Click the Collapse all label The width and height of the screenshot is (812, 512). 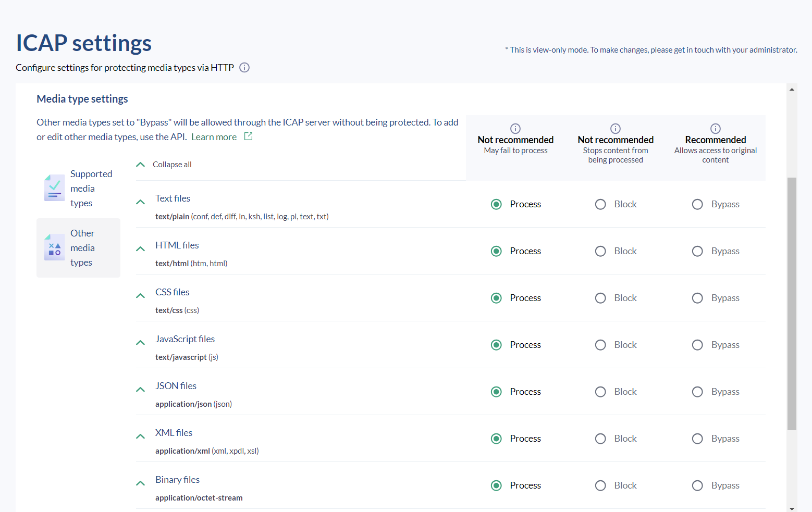(172, 165)
